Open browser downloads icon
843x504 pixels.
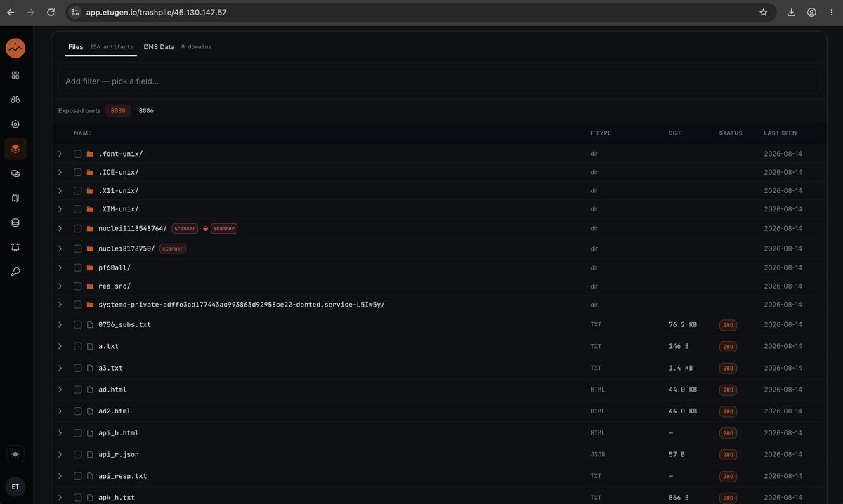pyautogui.click(x=792, y=12)
